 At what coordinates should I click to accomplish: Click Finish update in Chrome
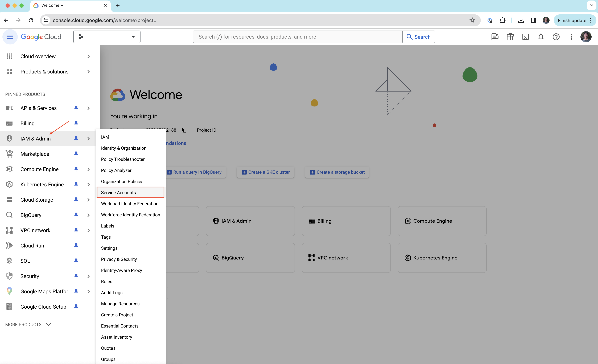coord(575,20)
